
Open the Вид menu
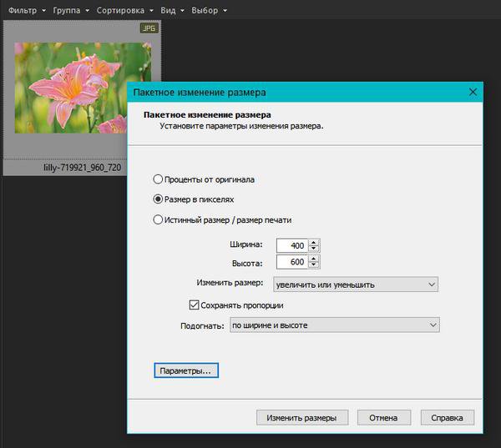tap(172, 11)
